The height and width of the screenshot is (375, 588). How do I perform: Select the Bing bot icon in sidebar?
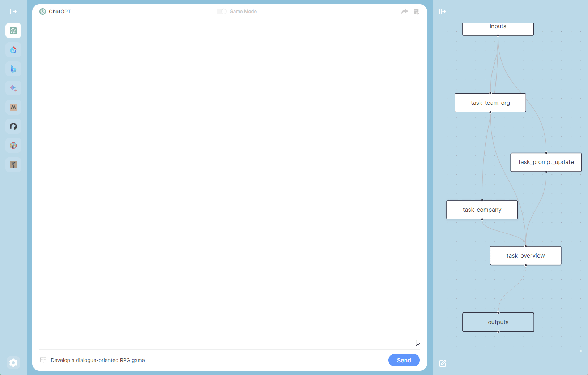point(13,69)
